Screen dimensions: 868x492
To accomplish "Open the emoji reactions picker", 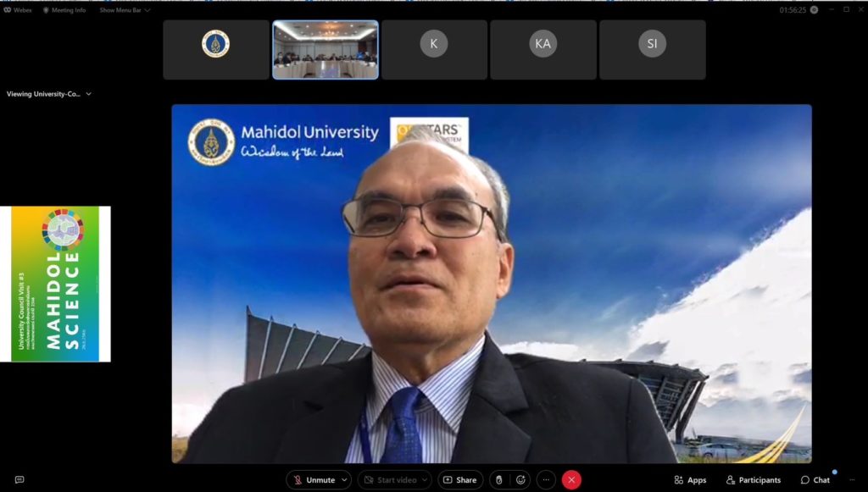I will [x=520, y=480].
